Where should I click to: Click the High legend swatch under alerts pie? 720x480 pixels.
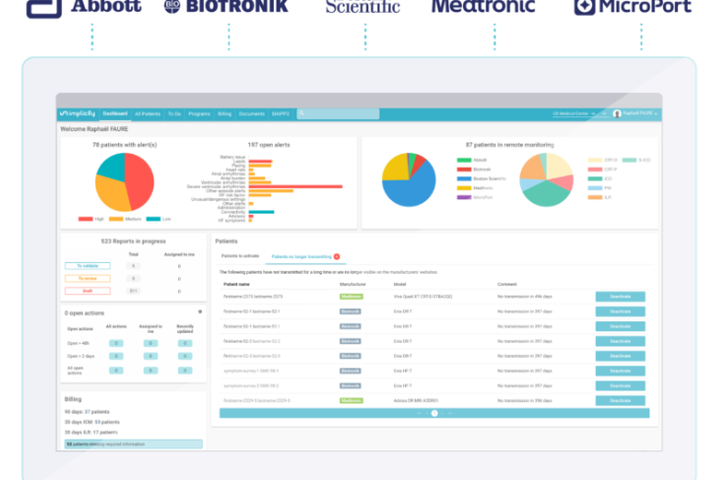click(x=85, y=219)
